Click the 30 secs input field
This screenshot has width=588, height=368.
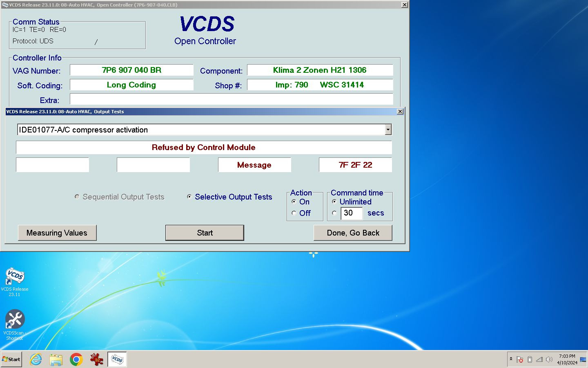coord(352,213)
